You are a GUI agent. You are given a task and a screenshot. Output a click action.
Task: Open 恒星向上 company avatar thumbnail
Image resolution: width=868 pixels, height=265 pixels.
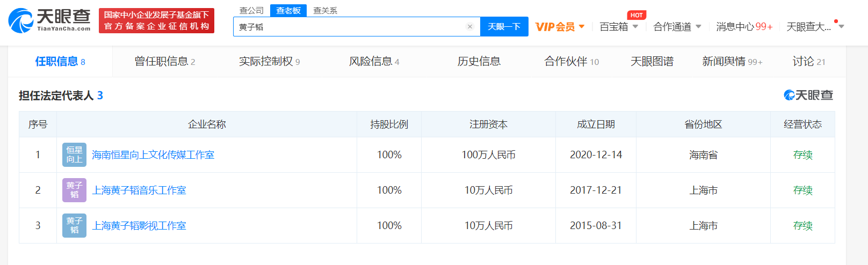tap(74, 154)
